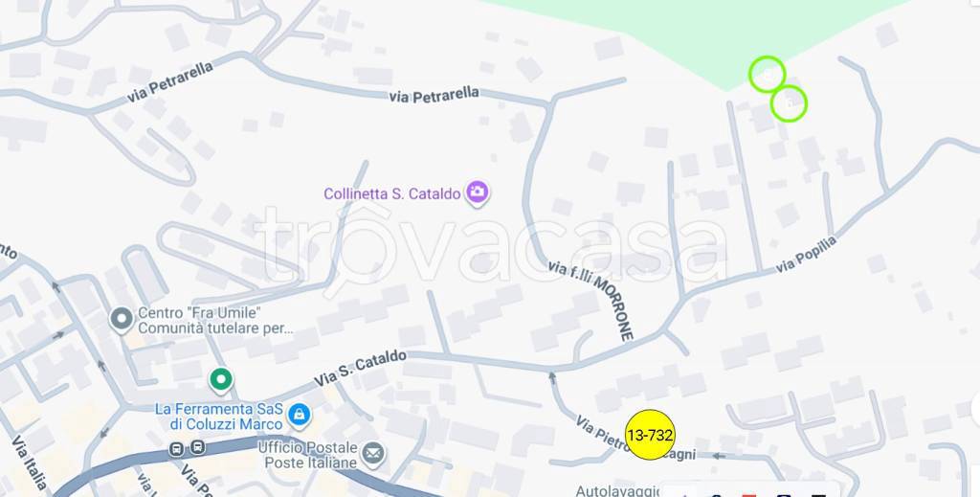
Task: Select the right bus stop icon
Action: [x=197, y=447]
